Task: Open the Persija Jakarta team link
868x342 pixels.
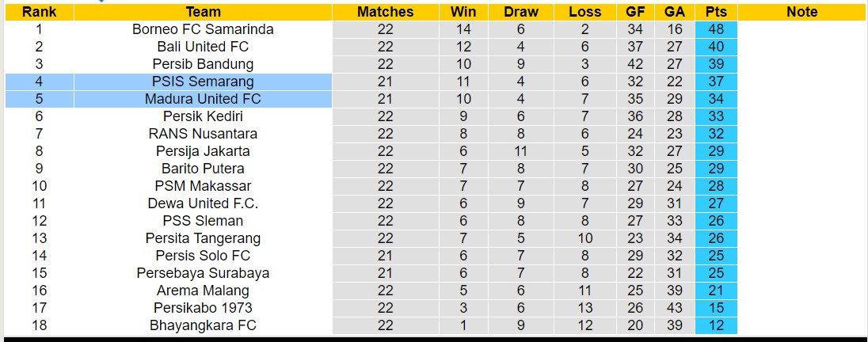Action: coord(203,151)
